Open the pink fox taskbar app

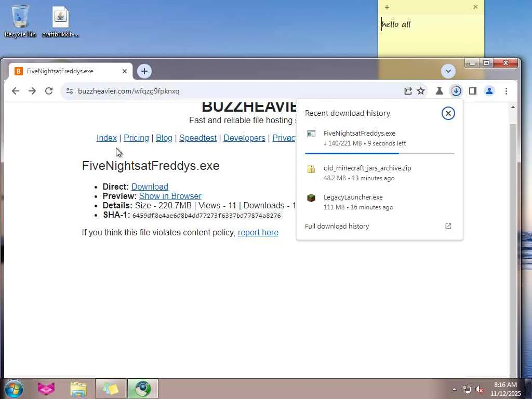46,389
